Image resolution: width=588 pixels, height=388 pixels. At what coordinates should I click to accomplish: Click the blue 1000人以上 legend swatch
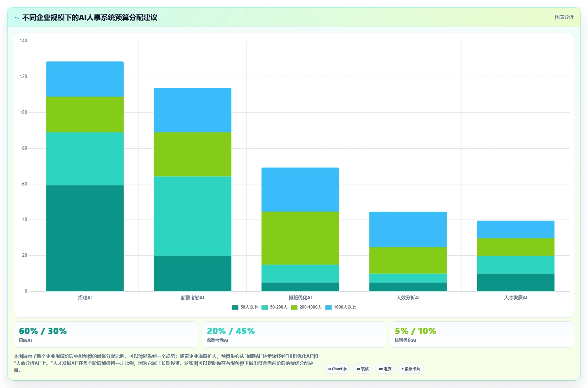(x=328, y=307)
